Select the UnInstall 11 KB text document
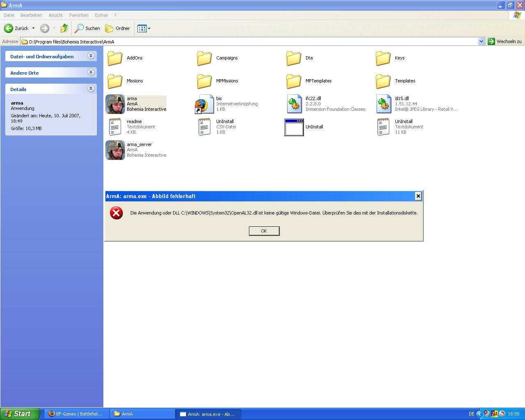Image resolution: width=525 pixels, height=420 pixels. pos(383,127)
